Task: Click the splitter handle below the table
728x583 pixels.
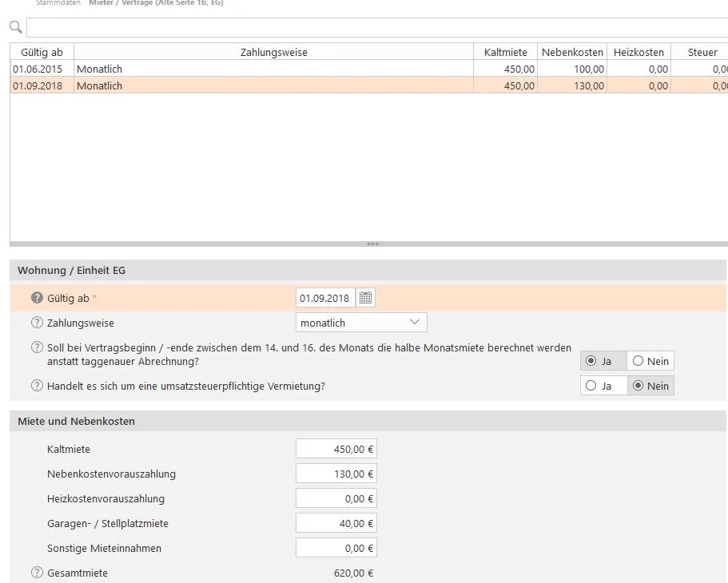Action: [372, 244]
